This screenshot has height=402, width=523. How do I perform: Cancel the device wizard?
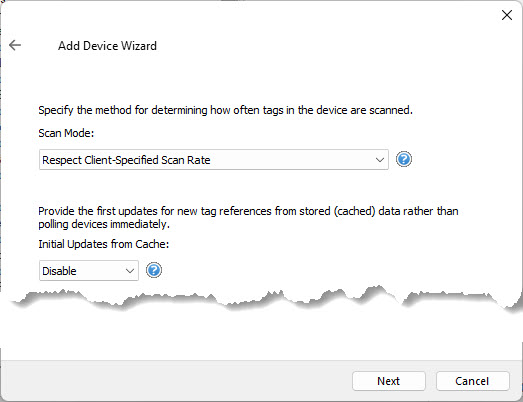click(x=472, y=381)
